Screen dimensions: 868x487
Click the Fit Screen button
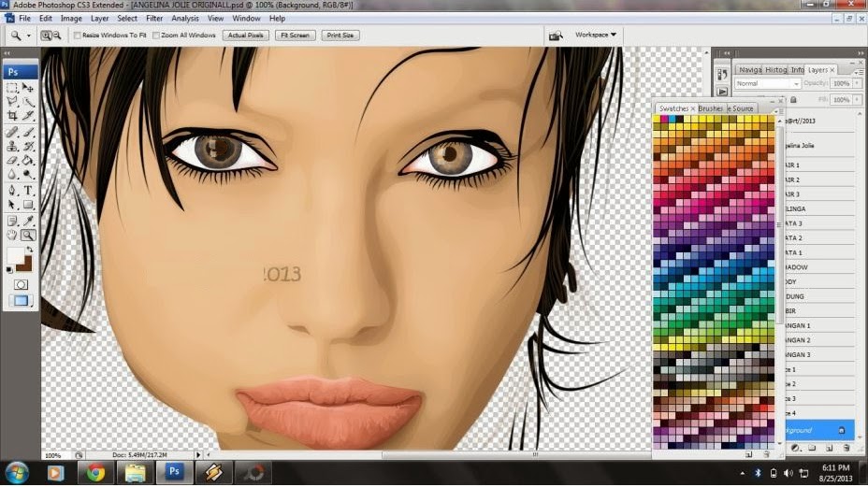[x=295, y=36]
